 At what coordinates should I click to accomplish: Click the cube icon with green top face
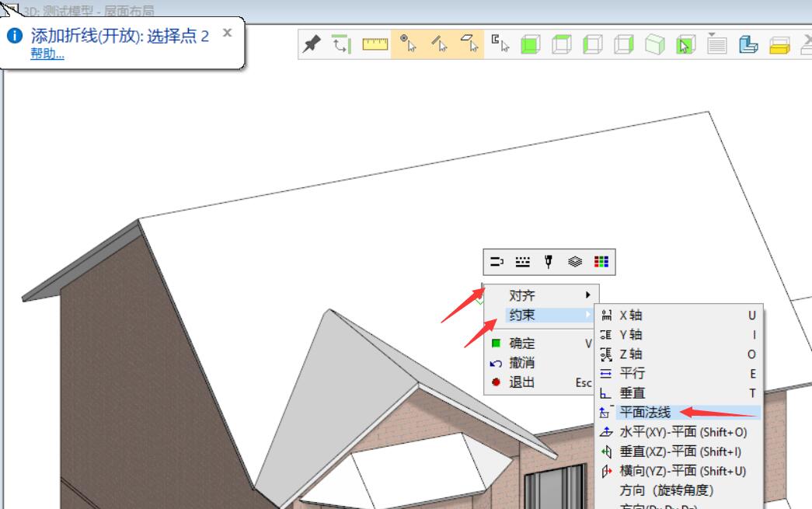[x=561, y=44]
